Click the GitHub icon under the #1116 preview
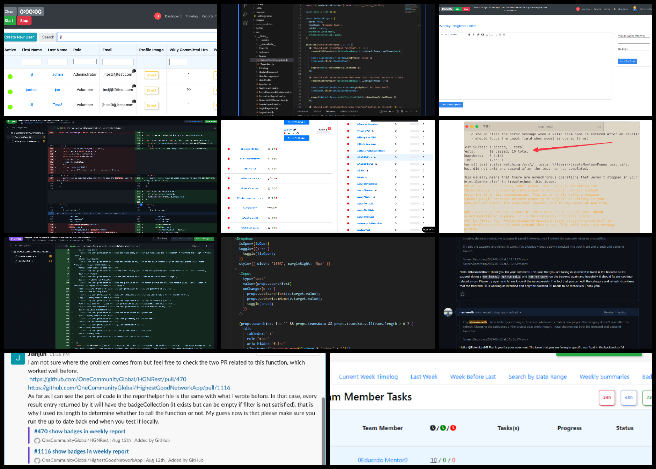 coord(37,460)
